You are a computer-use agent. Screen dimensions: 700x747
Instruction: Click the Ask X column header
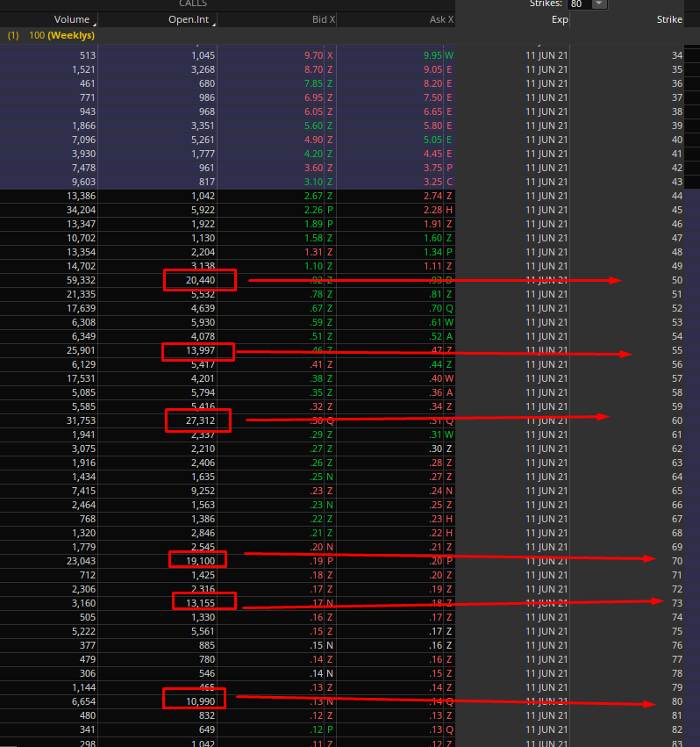441,19
